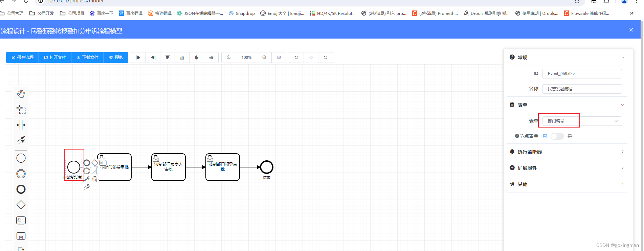The width and height of the screenshot is (644, 251).
Task: Align selected elements to the right
Action: 153,58
